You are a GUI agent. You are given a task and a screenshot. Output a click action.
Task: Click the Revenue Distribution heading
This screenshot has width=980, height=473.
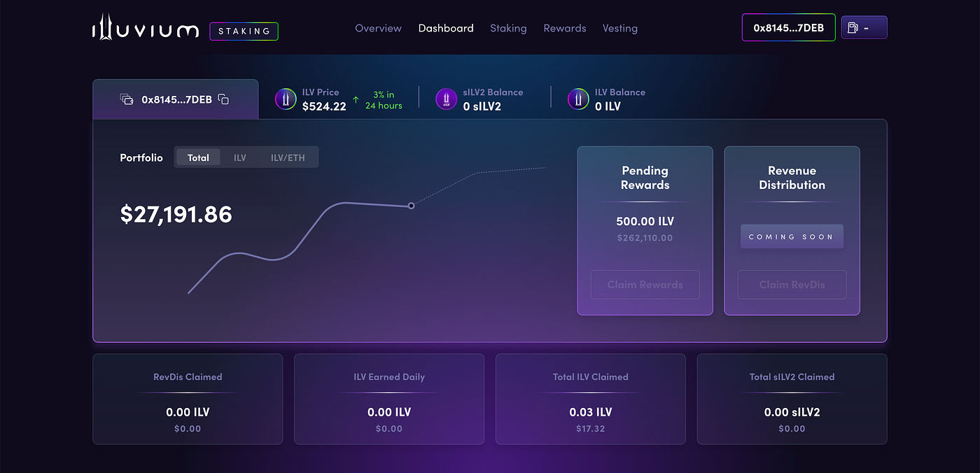click(x=792, y=178)
